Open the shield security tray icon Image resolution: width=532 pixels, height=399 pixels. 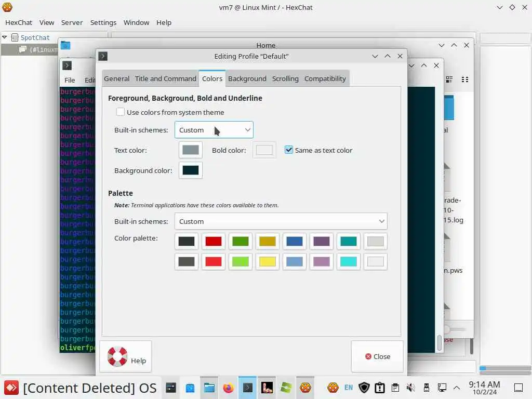[364, 388]
